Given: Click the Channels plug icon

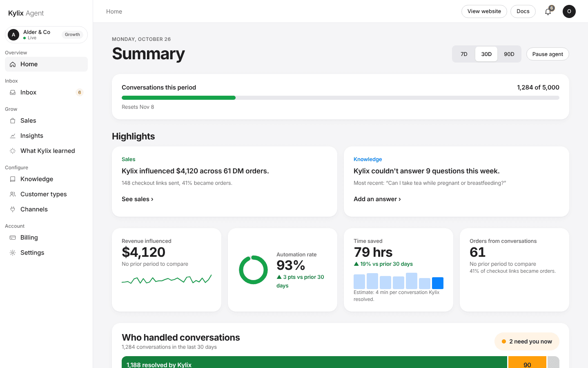Looking at the screenshot, I should pyautogui.click(x=13, y=209).
